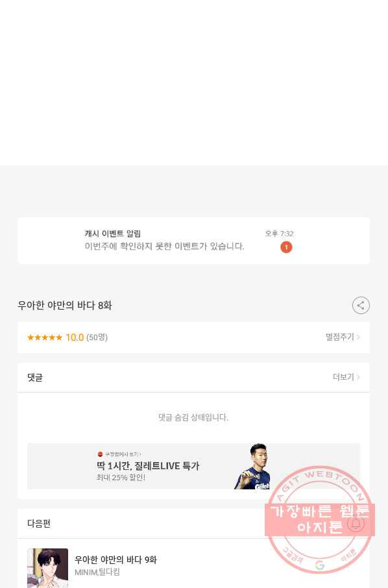The height and width of the screenshot is (588, 388).
Task: Open the episode 9 thumbnail image
Action: point(47,568)
